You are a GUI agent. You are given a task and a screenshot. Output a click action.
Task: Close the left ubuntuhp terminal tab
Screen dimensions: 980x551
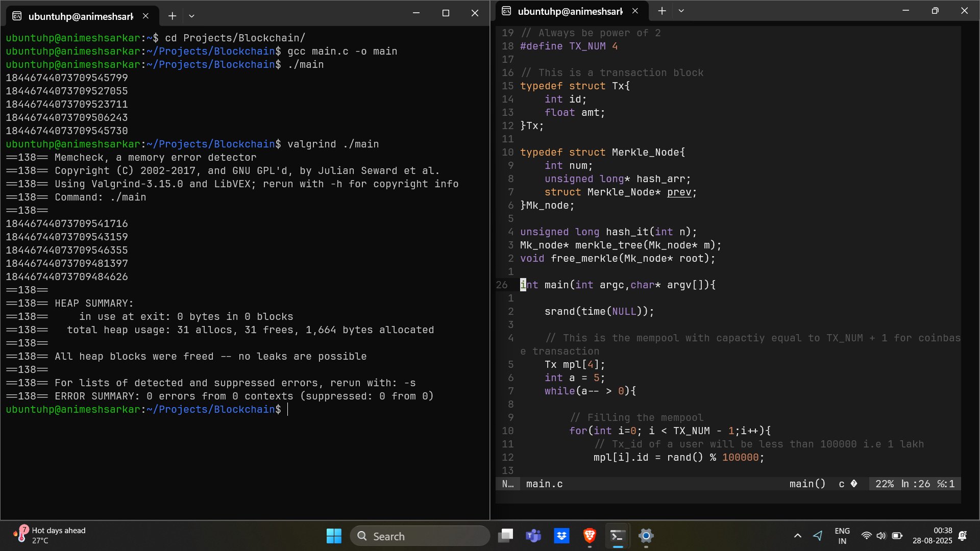coord(145,16)
